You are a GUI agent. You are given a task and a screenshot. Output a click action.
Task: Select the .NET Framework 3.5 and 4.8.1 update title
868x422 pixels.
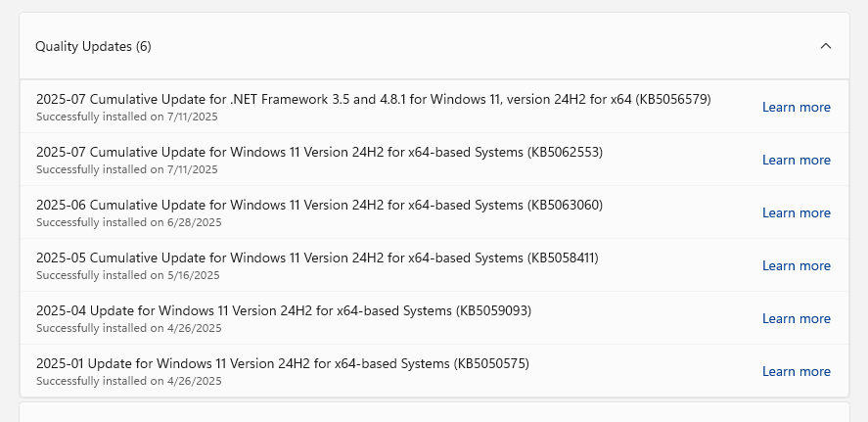pos(374,99)
